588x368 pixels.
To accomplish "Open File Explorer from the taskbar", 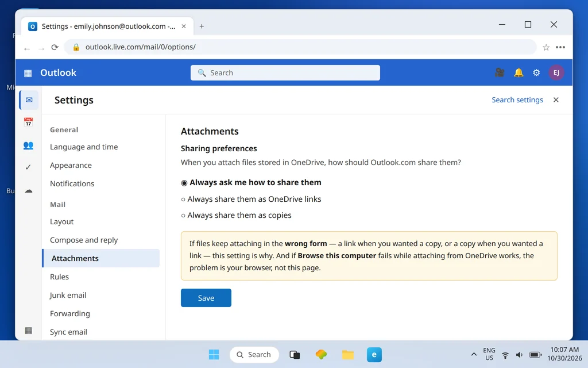I will tap(347, 354).
